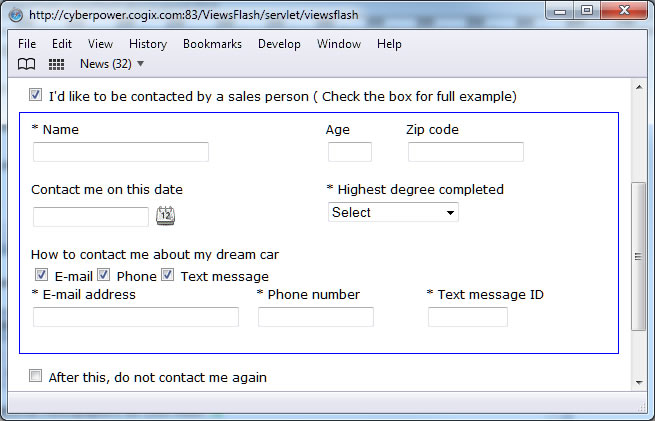
Task: Check 'After this, do not contact me again'
Action: pos(36,377)
